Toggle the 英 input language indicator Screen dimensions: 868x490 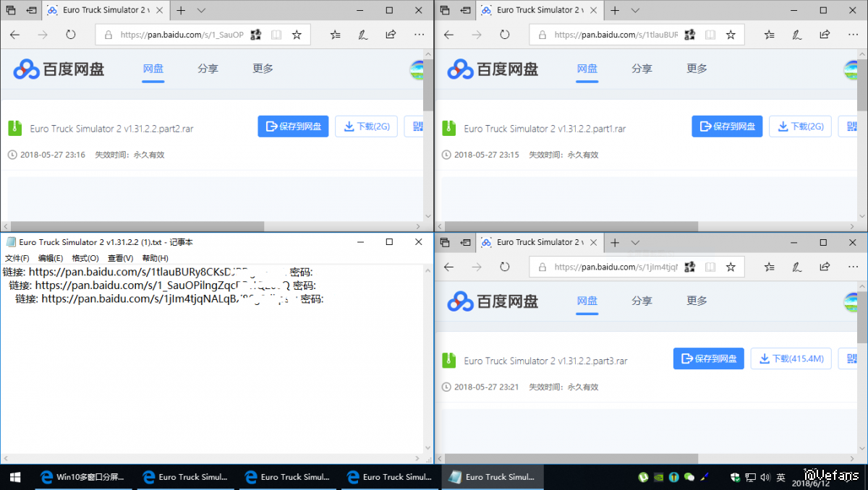pos(781,477)
